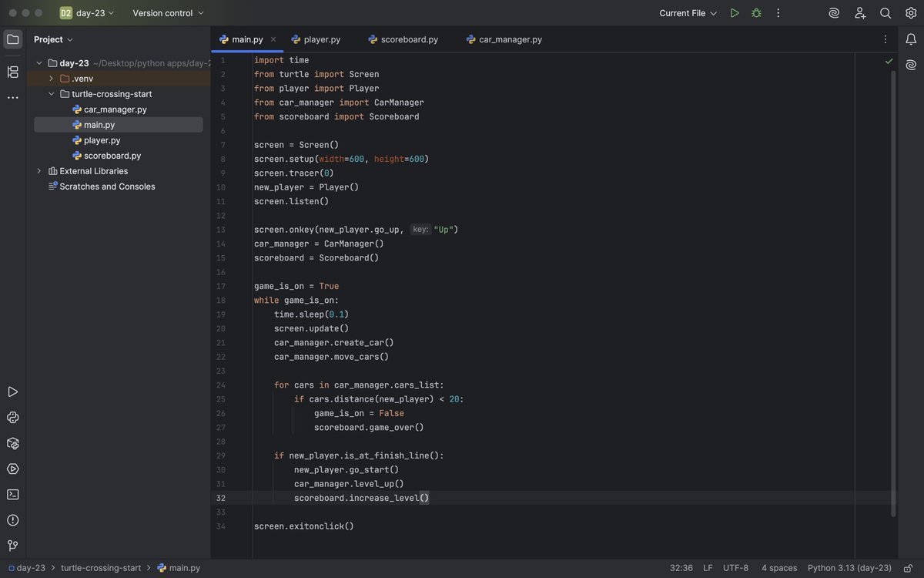Change file encoding UTF-8
The image size is (924, 578).
coord(735,568)
